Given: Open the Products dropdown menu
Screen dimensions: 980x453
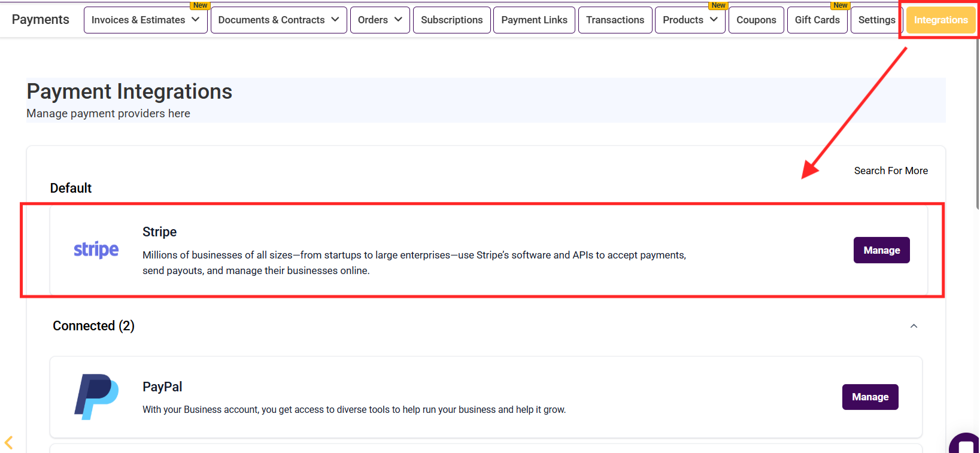Looking at the screenshot, I should 690,20.
